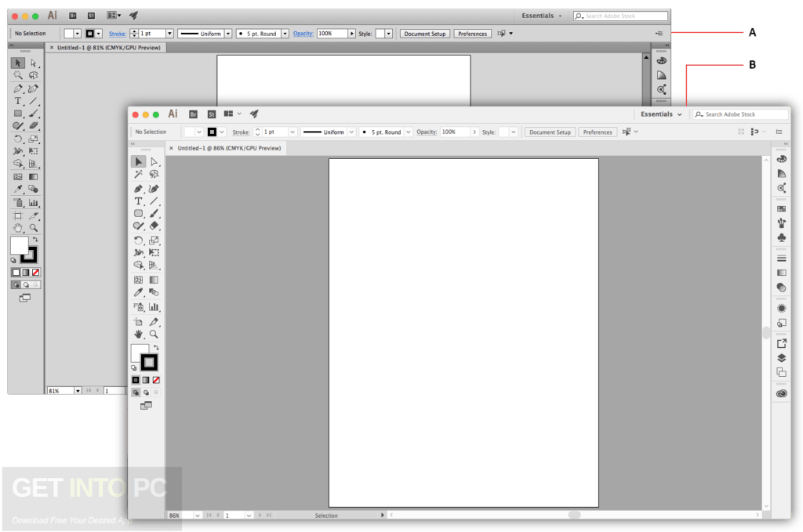Select the Hand tool in front window
Viewport: 803px width, 532px height.
(138, 334)
